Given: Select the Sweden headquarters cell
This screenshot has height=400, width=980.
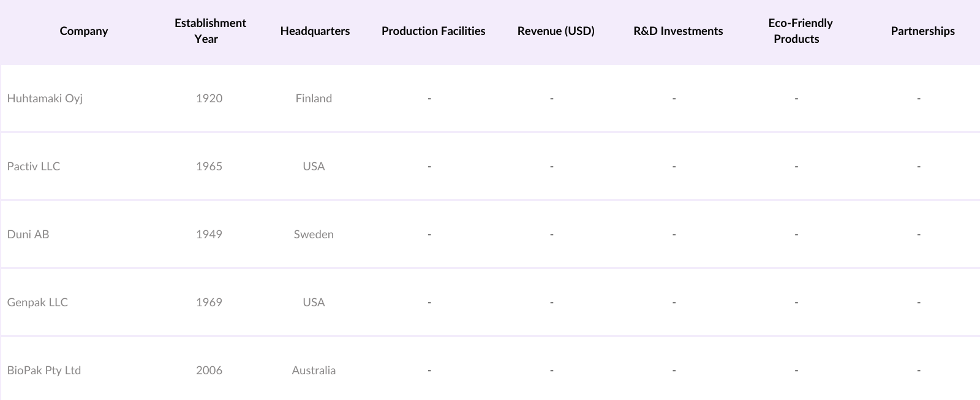Looking at the screenshot, I should [x=314, y=235].
